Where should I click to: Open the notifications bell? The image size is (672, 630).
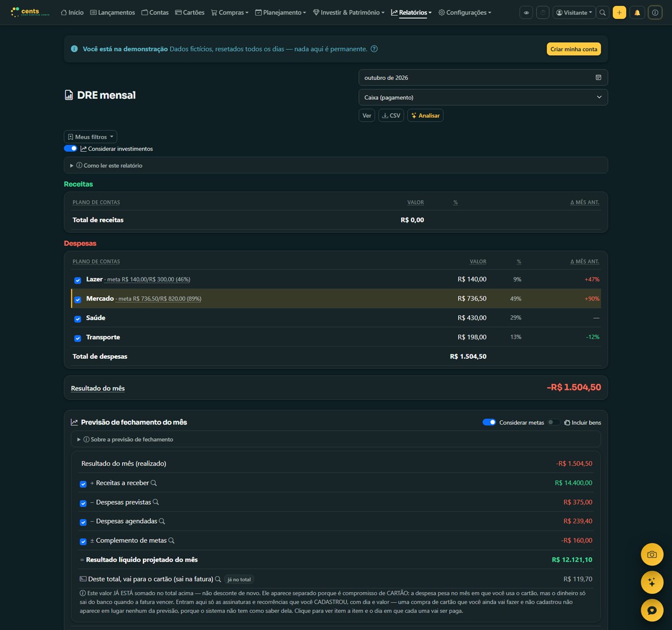tap(637, 13)
